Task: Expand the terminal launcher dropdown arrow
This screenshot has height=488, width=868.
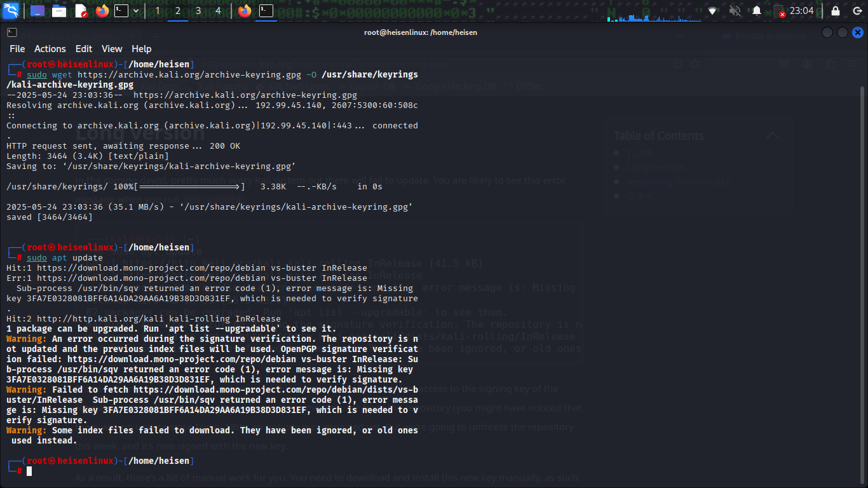Action: pos(136,11)
